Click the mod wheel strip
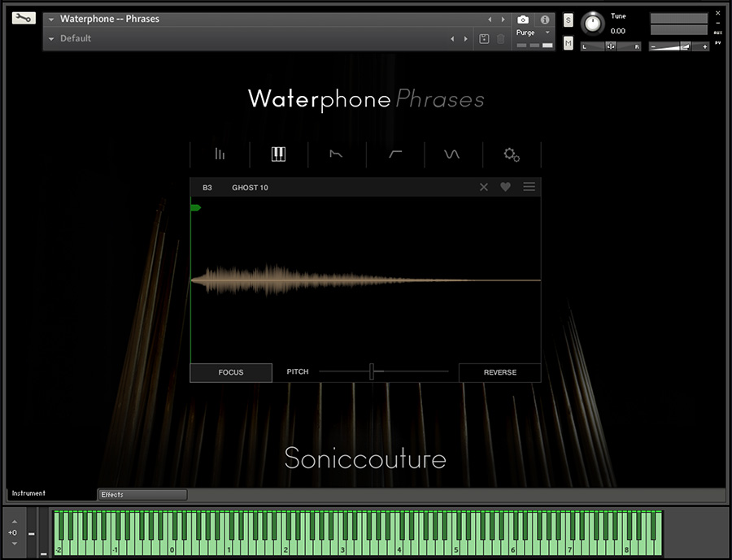 coord(43,533)
